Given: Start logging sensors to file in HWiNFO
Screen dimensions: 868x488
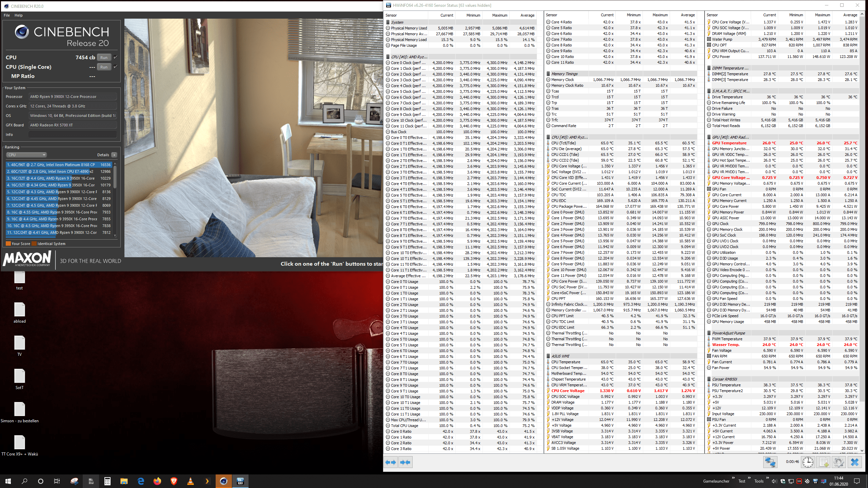Looking at the screenshot, I should click(824, 462).
